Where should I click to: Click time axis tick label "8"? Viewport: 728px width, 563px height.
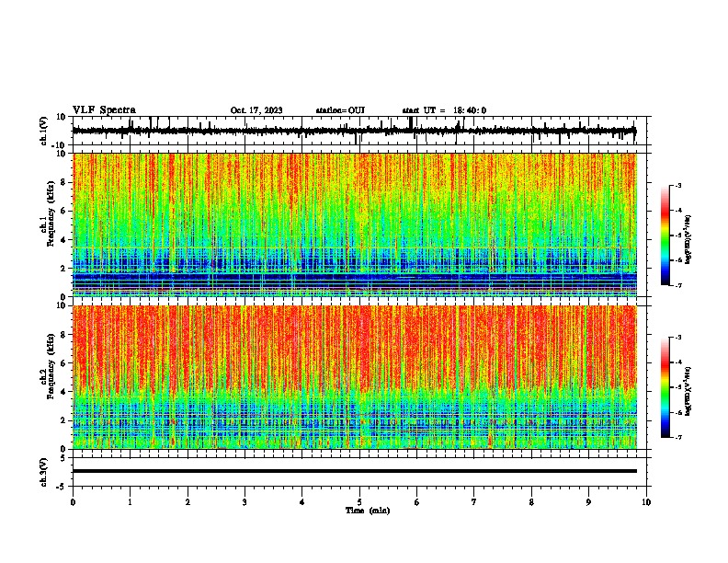(531, 502)
